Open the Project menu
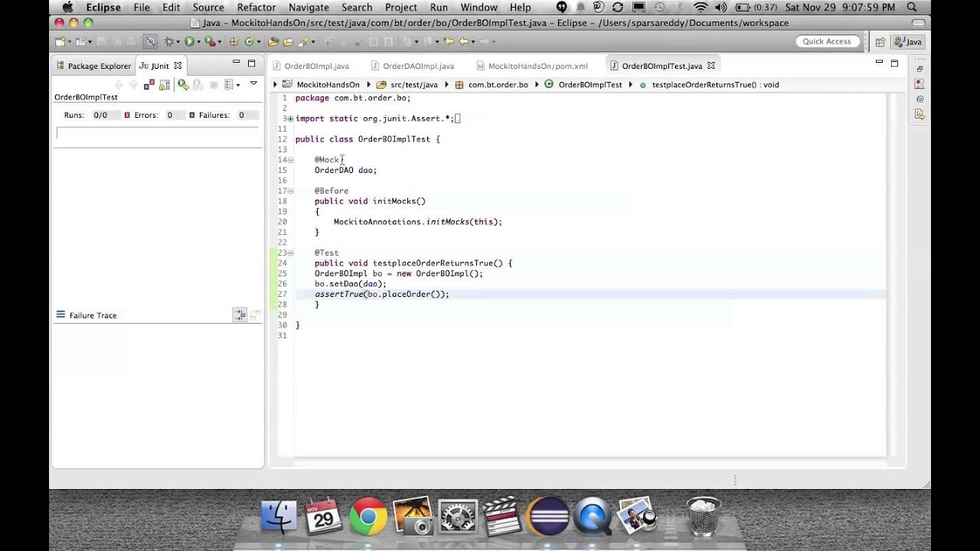980x551 pixels. (x=401, y=8)
